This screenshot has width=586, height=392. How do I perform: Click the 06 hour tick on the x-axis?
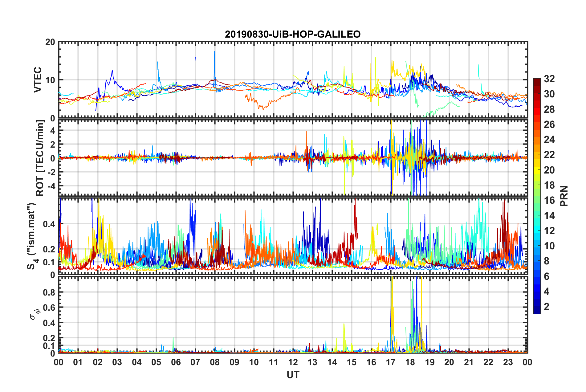[x=176, y=362]
